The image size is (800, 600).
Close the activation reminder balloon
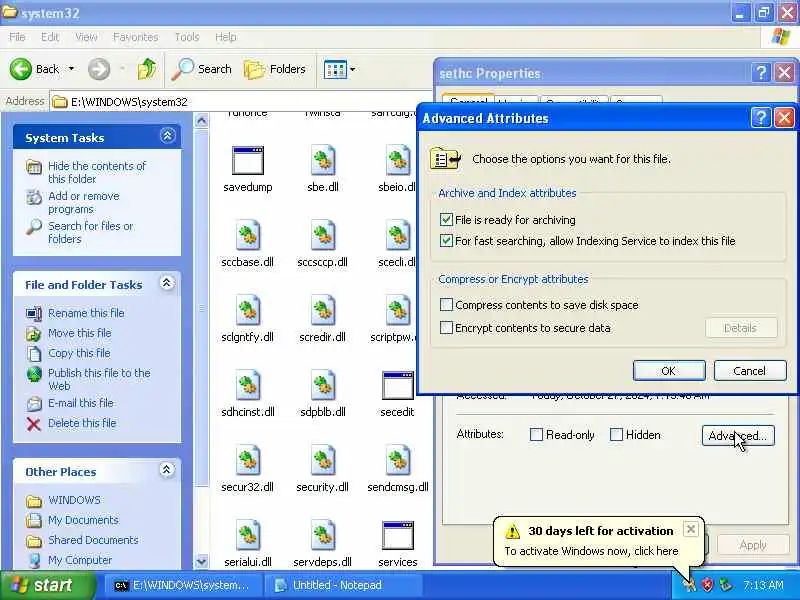(x=690, y=529)
